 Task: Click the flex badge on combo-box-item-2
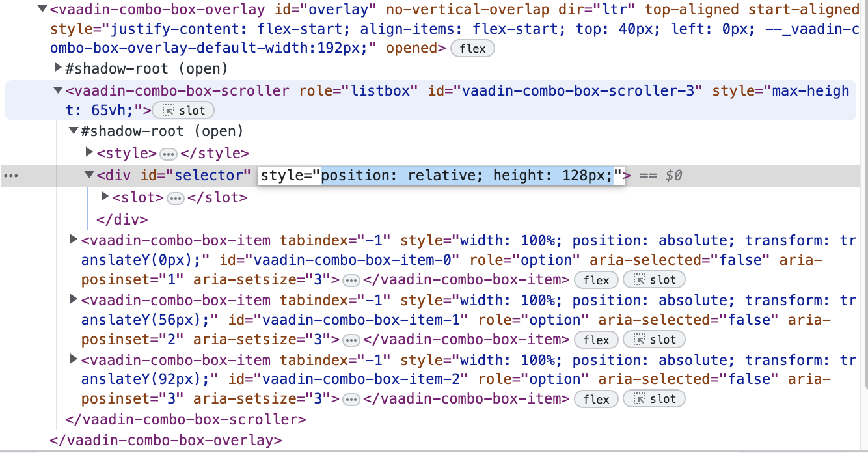click(x=597, y=399)
